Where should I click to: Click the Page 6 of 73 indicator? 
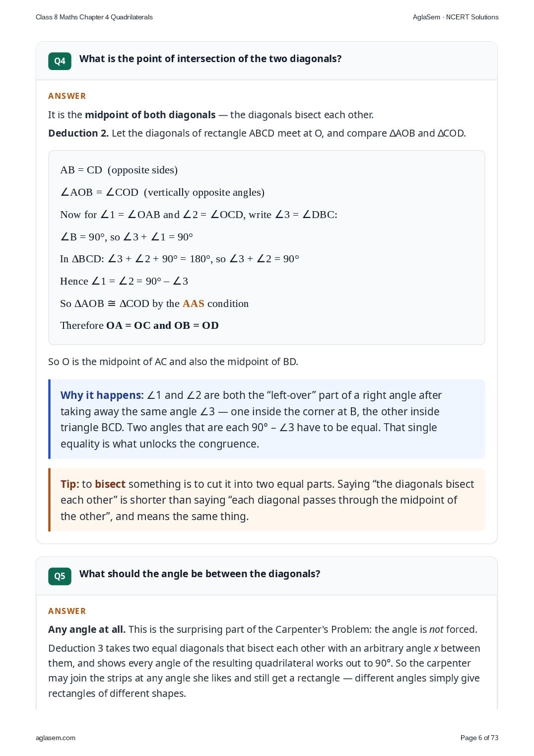coord(479,738)
